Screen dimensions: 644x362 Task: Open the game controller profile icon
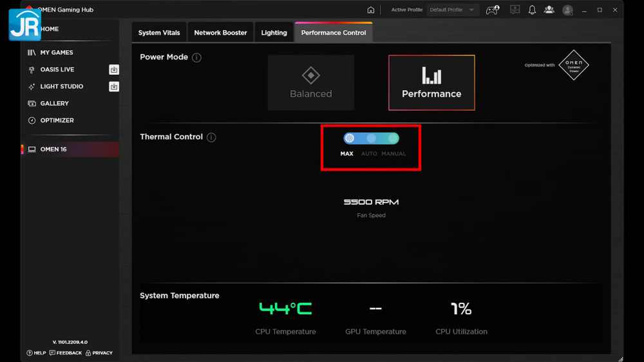[492, 10]
